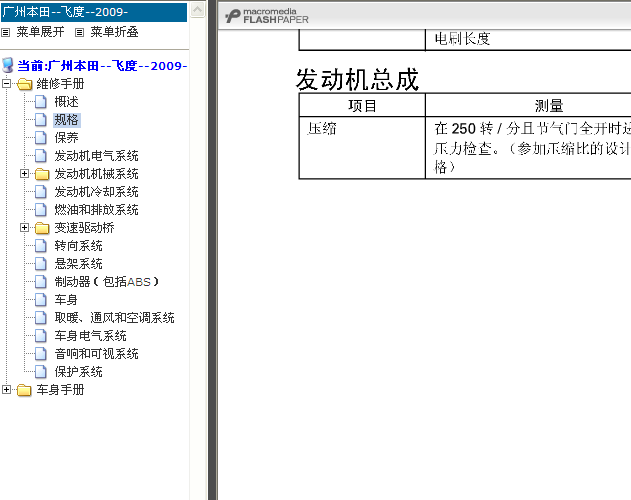Click the page icon next to 音响和可视系统
The image size is (631, 500).
pyautogui.click(x=41, y=354)
